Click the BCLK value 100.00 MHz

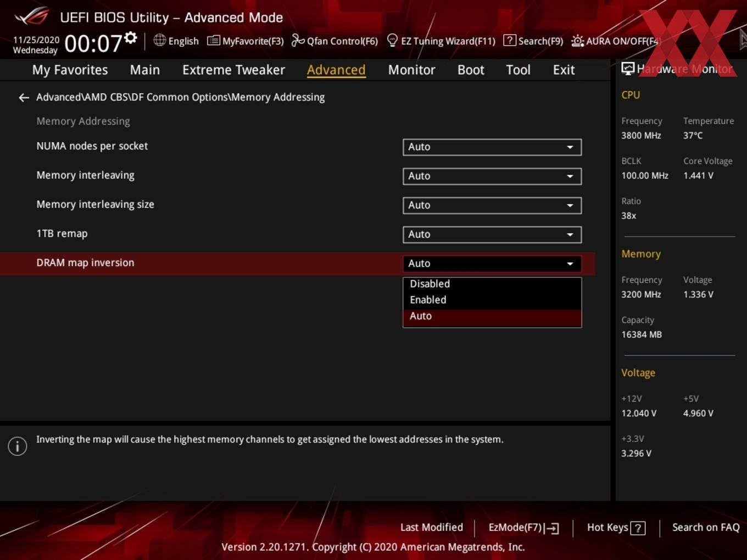tap(645, 176)
